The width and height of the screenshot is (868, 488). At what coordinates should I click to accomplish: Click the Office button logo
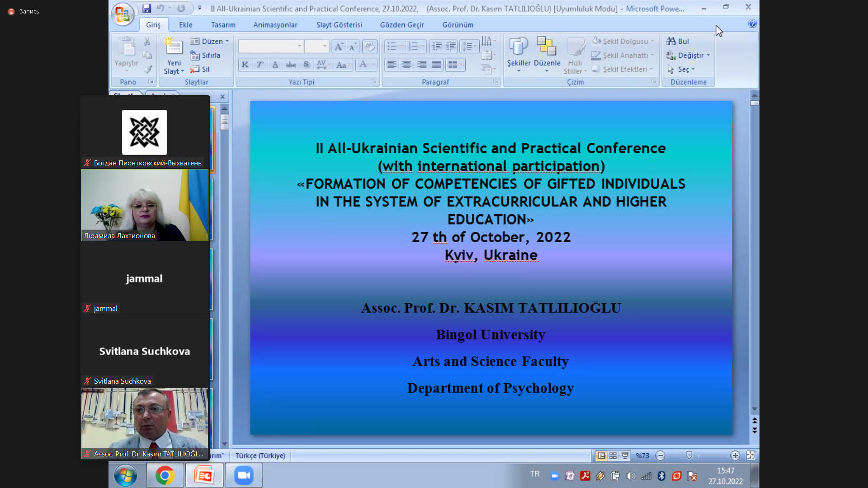[x=123, y=14]
